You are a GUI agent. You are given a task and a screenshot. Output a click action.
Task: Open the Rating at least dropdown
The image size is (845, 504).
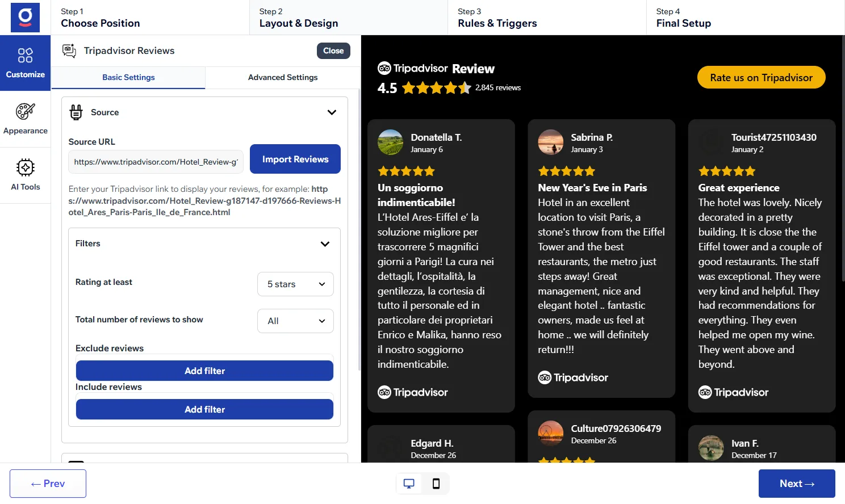coord(295,284)
